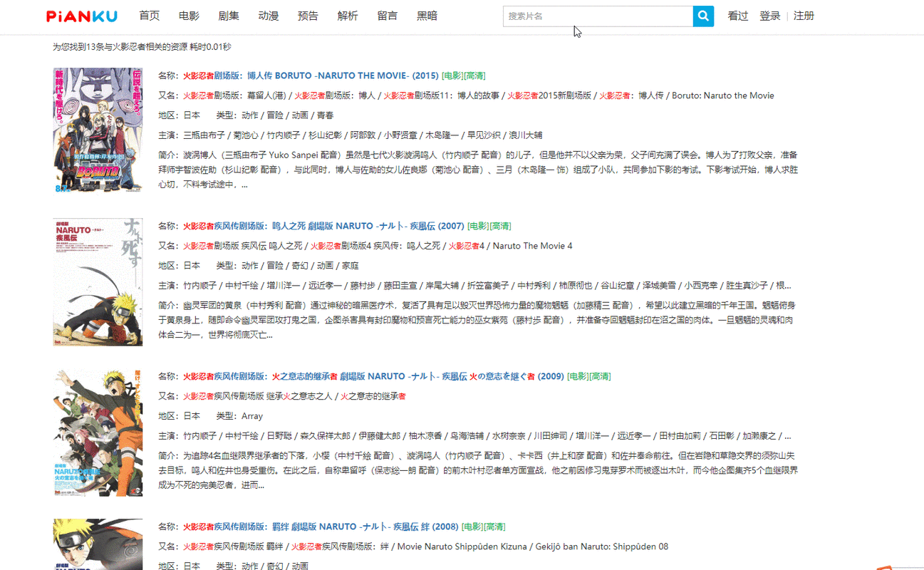Click the 注册 register link
Viewport: 924px width, 570px height.
[804, 16]
